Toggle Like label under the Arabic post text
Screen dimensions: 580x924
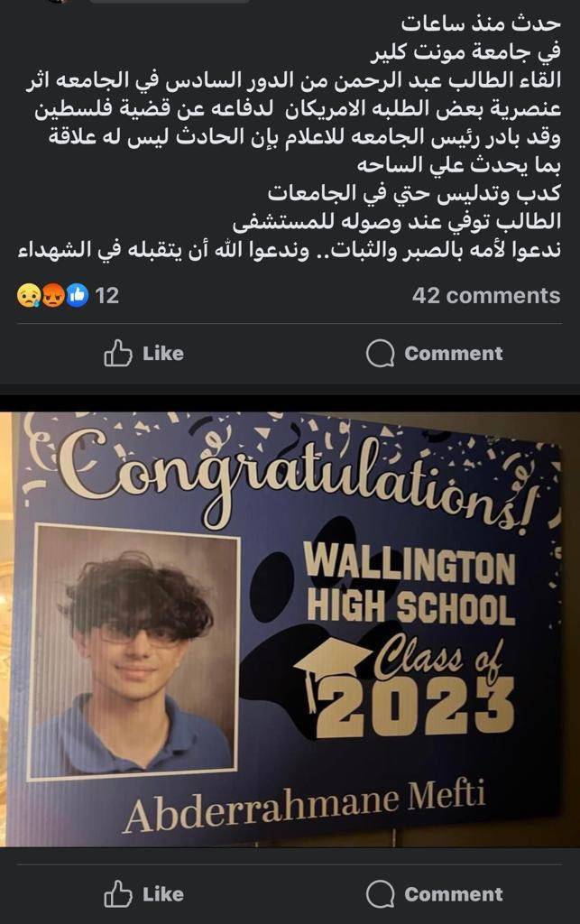pyautogui.click(x=163, y=354)
